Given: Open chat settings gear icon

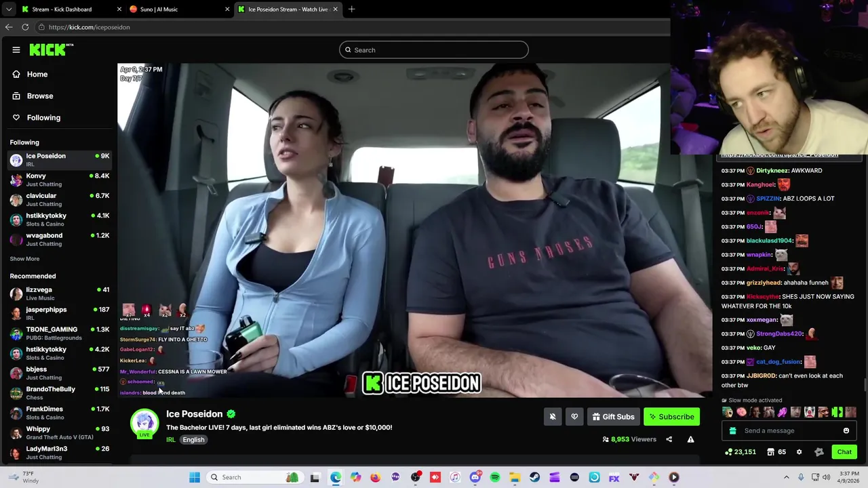Looking at the screenshot, I should pos(799,452).
